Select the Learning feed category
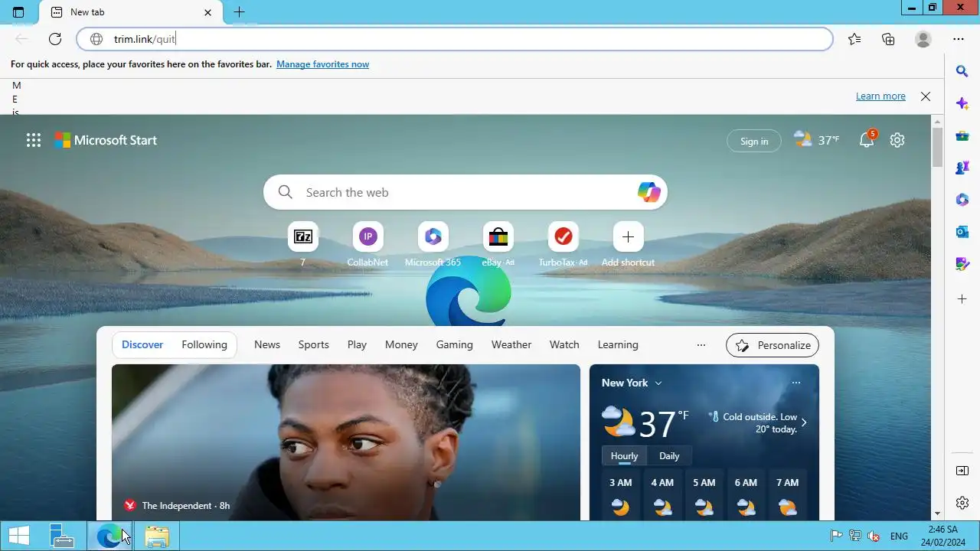This screenshot has height=551, width=980. point(618,344)
